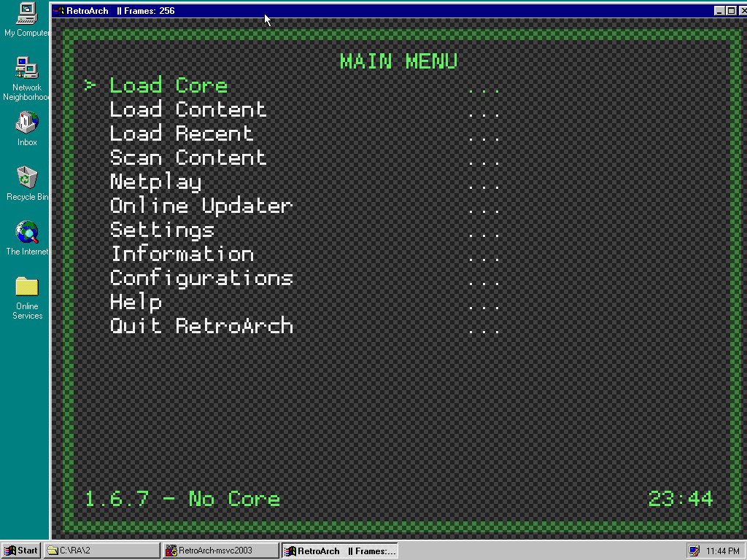Click system tray display icon
This screenshot has width=747, height=560.
click(x=694, y=551)
